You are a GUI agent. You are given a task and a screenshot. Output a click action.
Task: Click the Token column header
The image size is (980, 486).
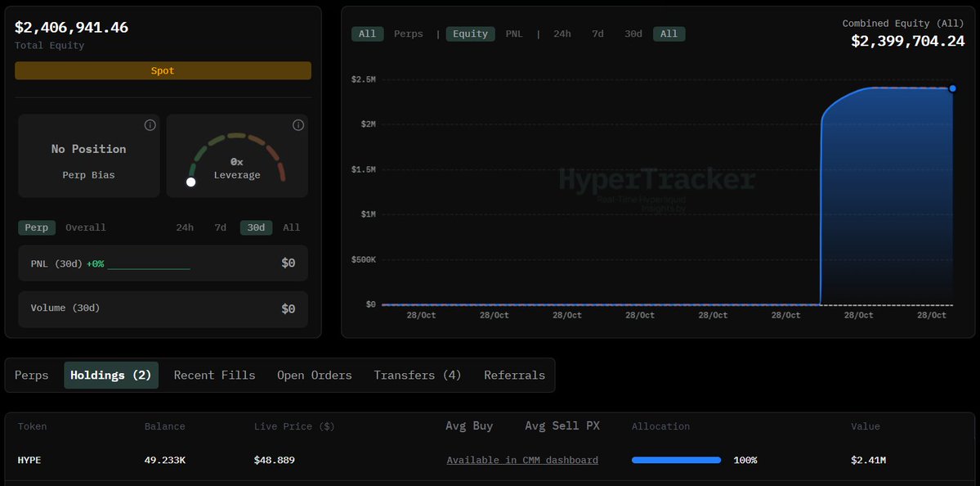pyautogui.click(x=32, y=426)
